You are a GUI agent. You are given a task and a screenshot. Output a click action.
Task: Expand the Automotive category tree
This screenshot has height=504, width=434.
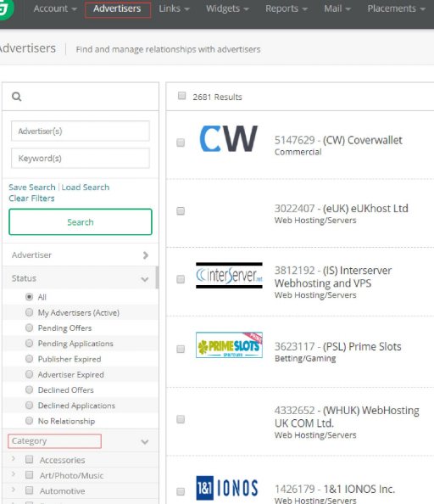(14, 490)
